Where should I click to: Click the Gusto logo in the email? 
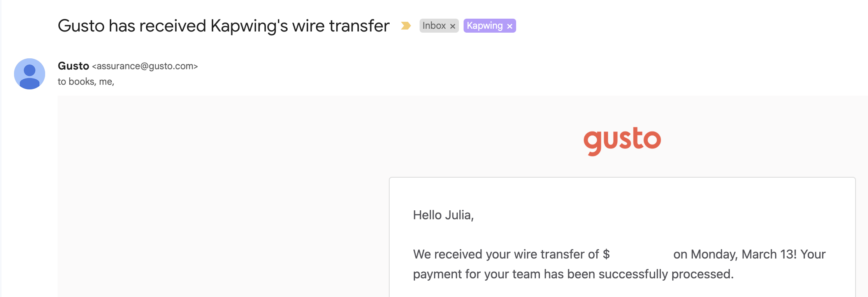click(x=622, y=140)
